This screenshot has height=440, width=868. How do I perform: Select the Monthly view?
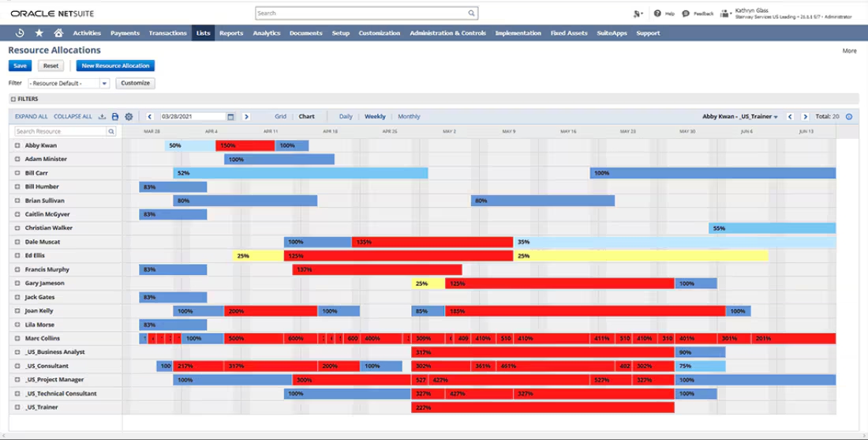click(409, 116)
